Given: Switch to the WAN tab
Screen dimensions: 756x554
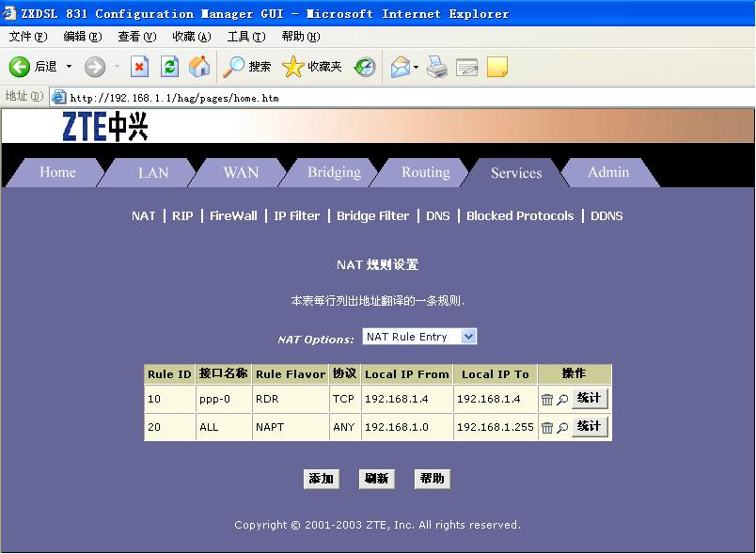Looking at the screenshot, I should point(241,172).
